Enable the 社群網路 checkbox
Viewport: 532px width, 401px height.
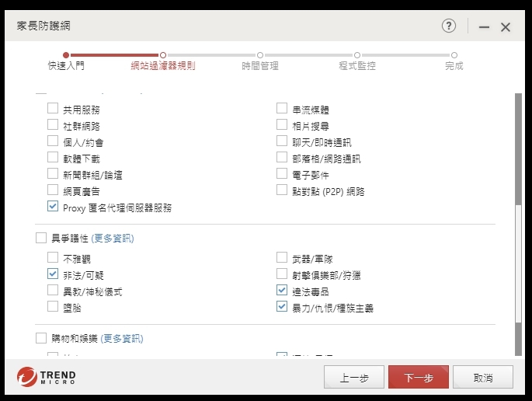[53, 125]
